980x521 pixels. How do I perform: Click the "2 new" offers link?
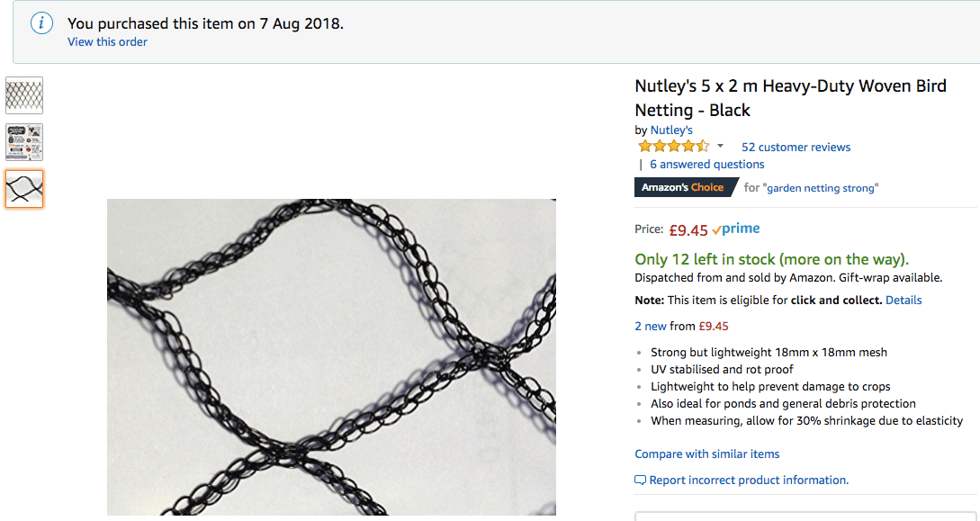(649, 327)
